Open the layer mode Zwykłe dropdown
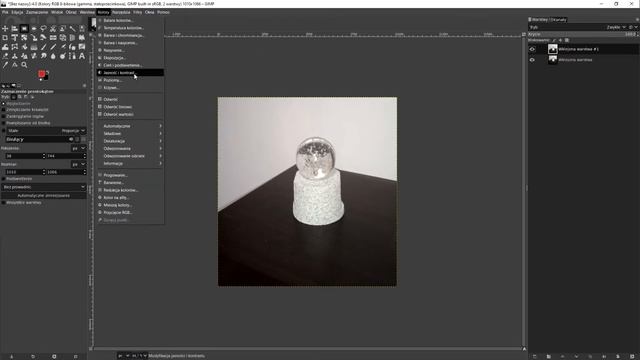The image size is (640, 360). (616, 27)
